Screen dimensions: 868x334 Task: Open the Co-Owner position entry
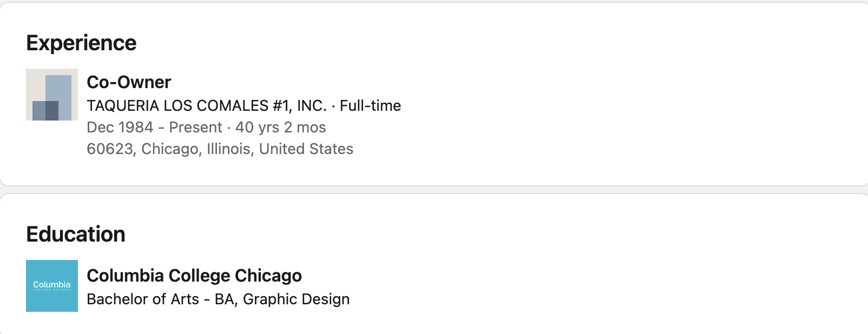[x=128, y=82]
